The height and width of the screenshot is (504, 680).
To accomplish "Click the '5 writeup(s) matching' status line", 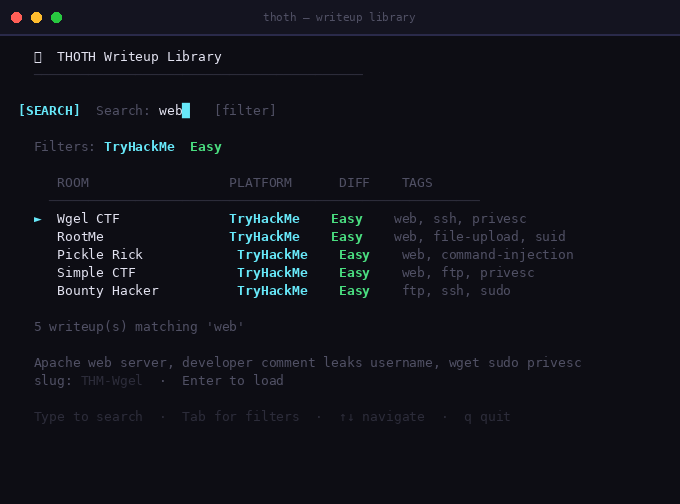I will pyautogui.click(x=139, y=327).
